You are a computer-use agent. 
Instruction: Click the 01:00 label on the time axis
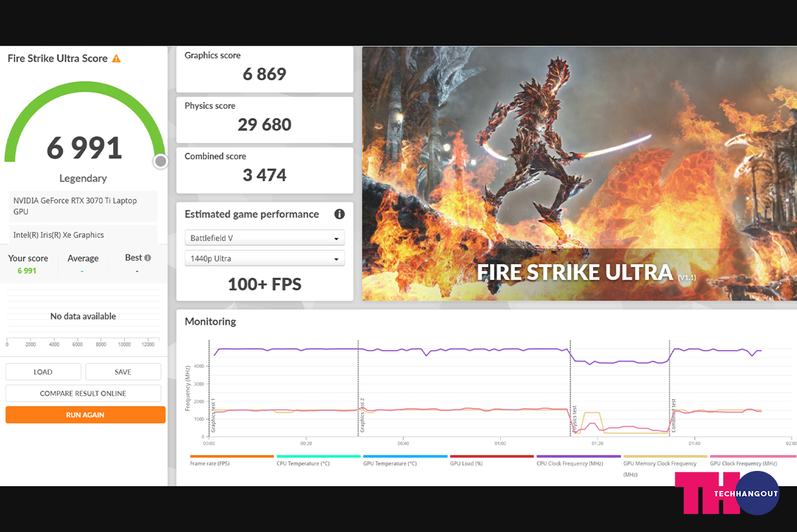[x=500, y=443]
